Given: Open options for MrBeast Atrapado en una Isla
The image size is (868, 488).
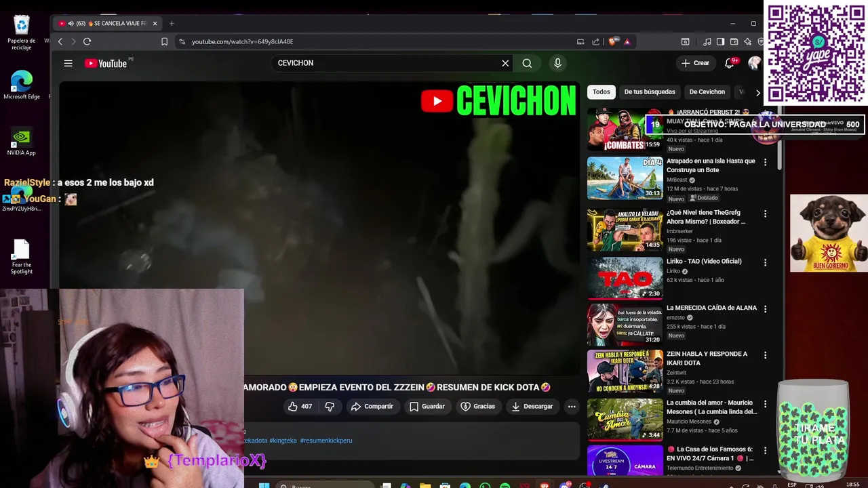Looking at the screenshot, I should coord(765,162).
